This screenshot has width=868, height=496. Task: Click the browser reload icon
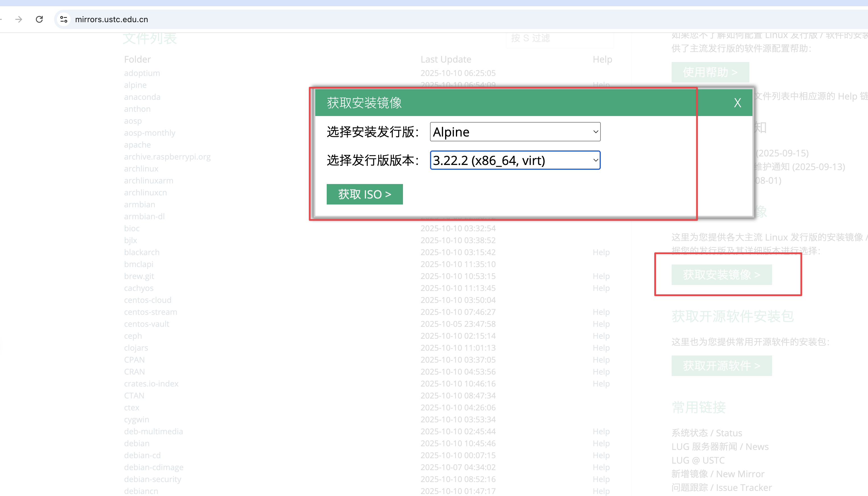tap(39, 19)
